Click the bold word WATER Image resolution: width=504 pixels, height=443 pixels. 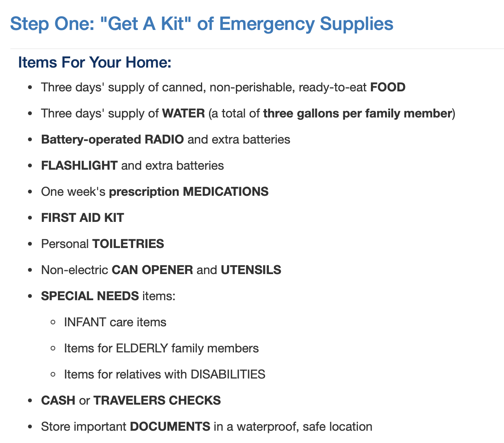pyautogui.click(x=183, y=114)
